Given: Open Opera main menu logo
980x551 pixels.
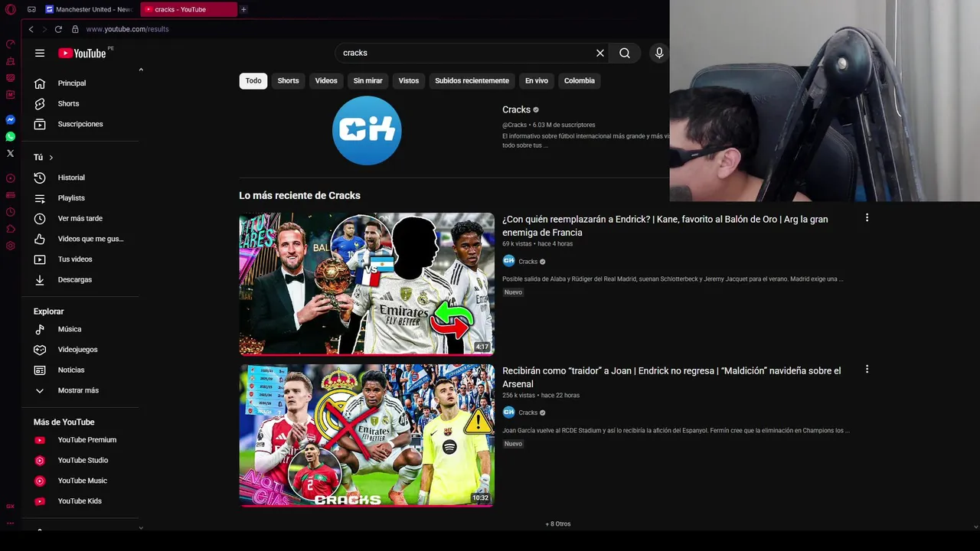Looking at the screenshot, I should click(11, 9).
